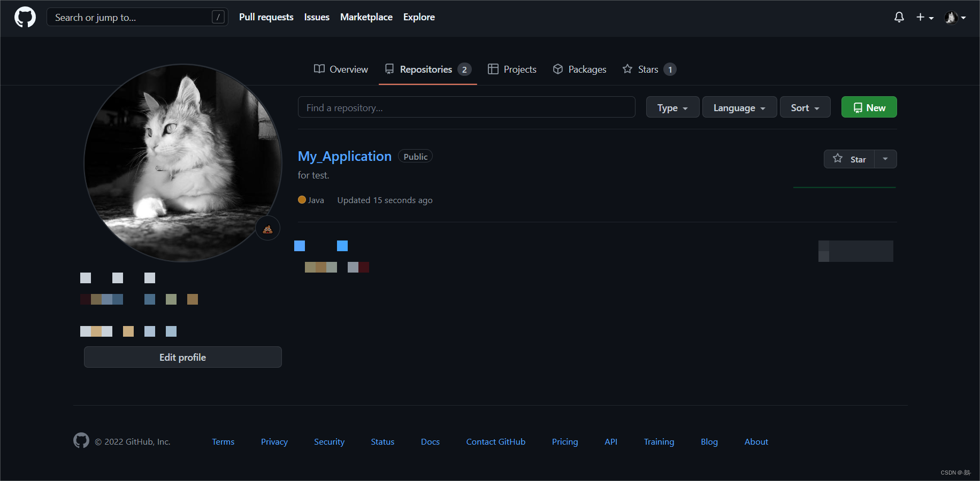Expand the Type filter dropdown
980x481 pixels.
tap(672, 107)
